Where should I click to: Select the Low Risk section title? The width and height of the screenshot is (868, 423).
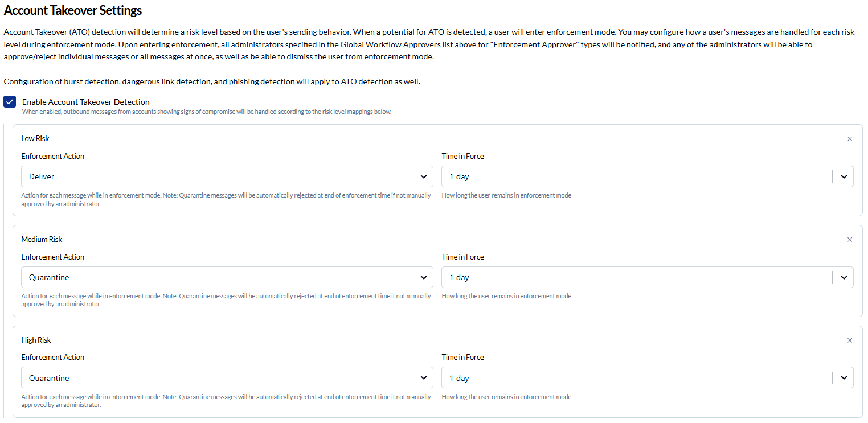click(x=35, y=138)
